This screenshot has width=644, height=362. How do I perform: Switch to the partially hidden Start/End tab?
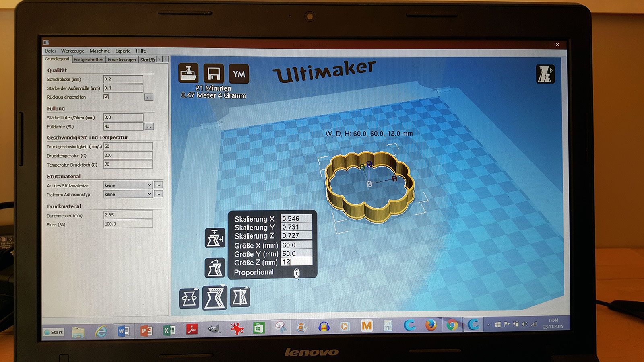[x=148, y=60]
